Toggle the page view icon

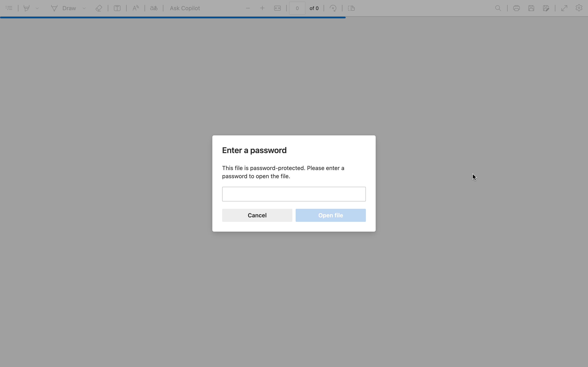[351, 8]
